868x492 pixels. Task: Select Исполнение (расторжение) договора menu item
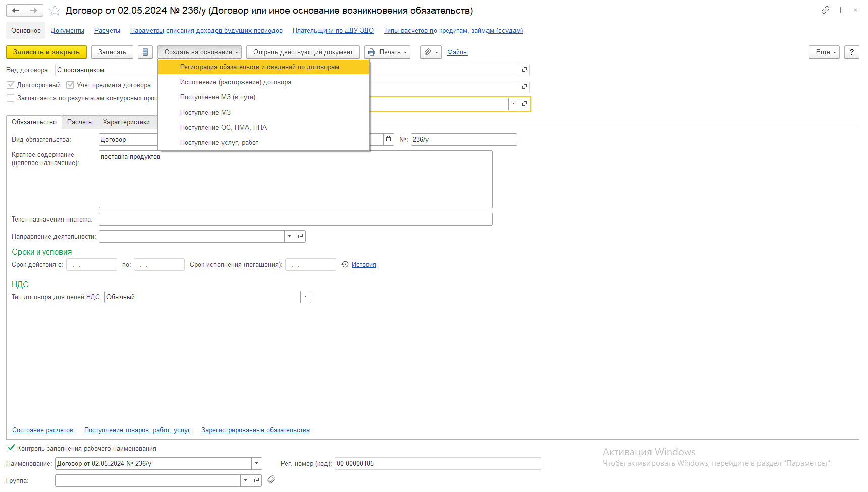click(x=264, y=82)
